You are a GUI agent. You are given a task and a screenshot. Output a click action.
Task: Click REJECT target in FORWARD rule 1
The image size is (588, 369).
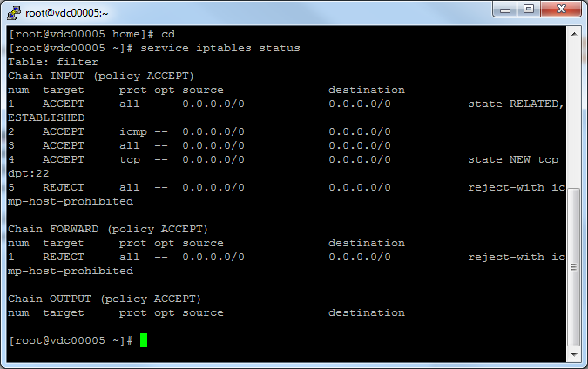[x=64, y=257]
